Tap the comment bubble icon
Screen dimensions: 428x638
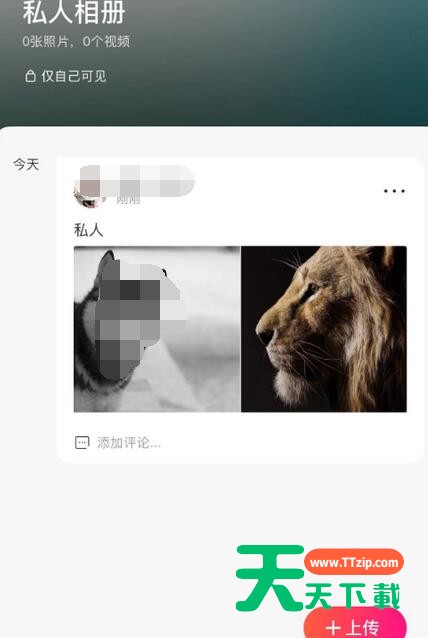coord(82,442)
